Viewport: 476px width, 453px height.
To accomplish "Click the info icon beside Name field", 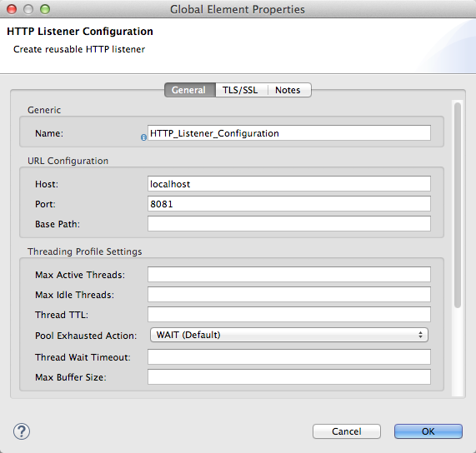I will [143, 137].
